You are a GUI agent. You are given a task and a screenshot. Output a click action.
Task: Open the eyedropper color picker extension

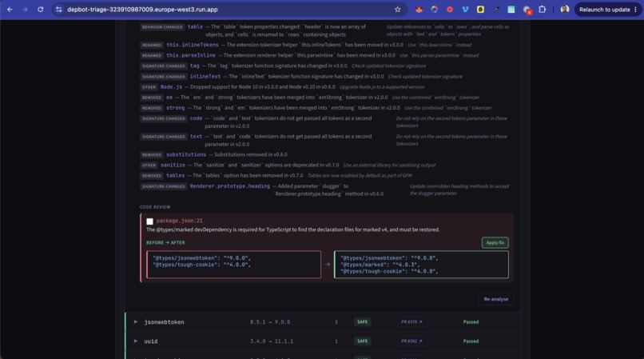tap(495, 10)
